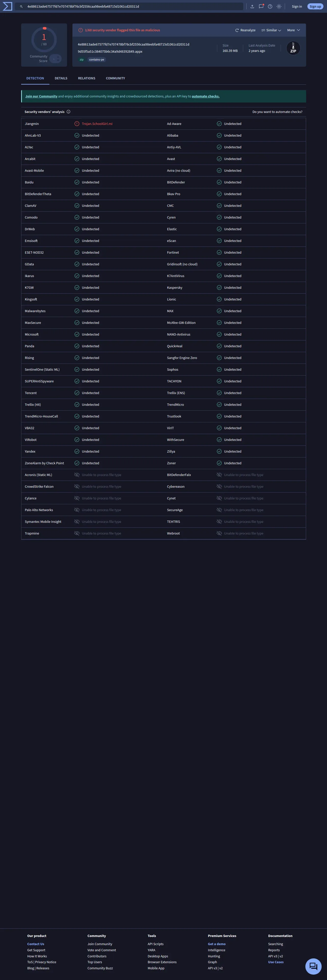Open Get Support footer link
Viewport: 327px width, 980px height.
click(x=36, y=950)
